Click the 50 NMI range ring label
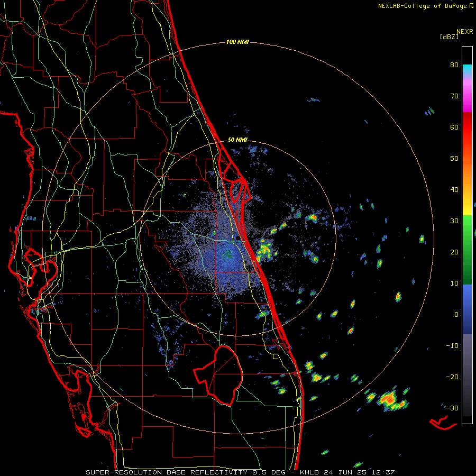The width and height of the screenshot is (476, 476). (x=237, y=140)
